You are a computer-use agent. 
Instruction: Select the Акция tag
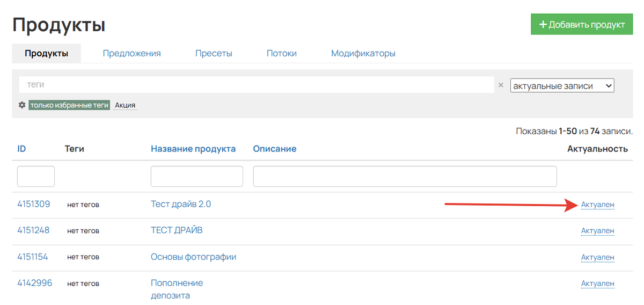click(x=125, y=105)
